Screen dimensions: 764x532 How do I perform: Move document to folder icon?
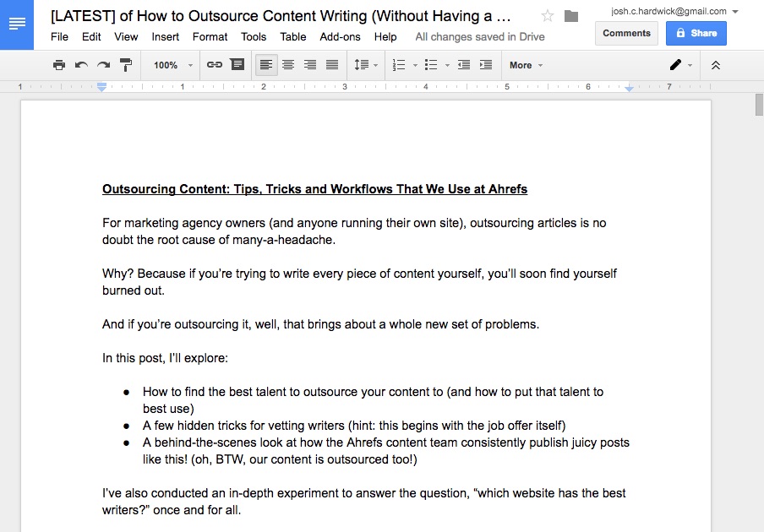571,16
